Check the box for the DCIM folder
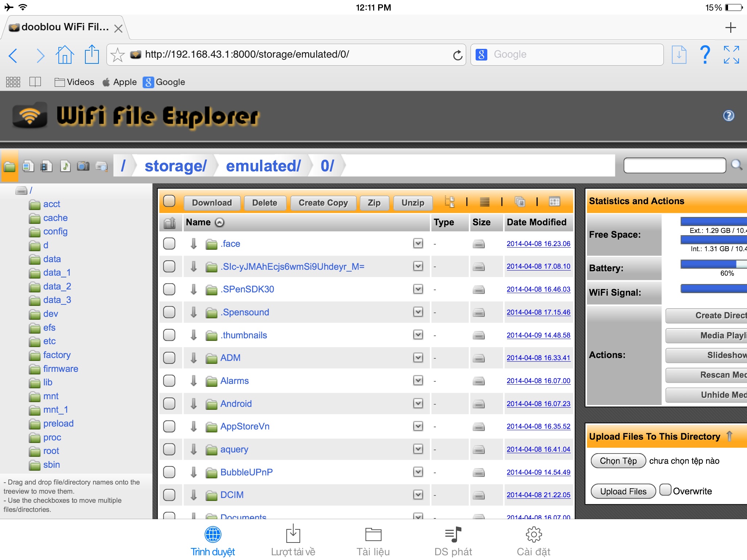 pyautogui.click(x=169, y=495)
